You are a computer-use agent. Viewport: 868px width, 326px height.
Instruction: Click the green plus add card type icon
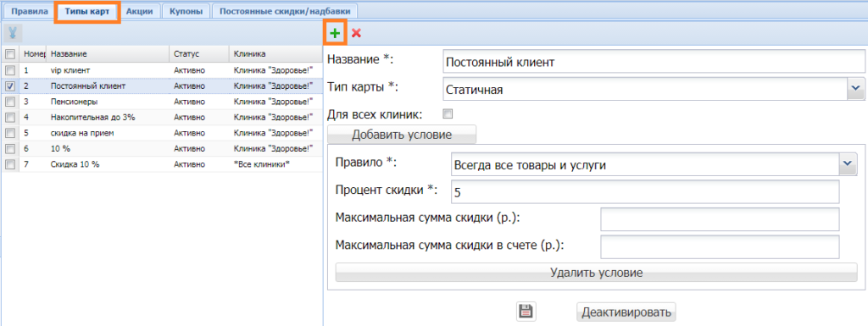(335, 33)
